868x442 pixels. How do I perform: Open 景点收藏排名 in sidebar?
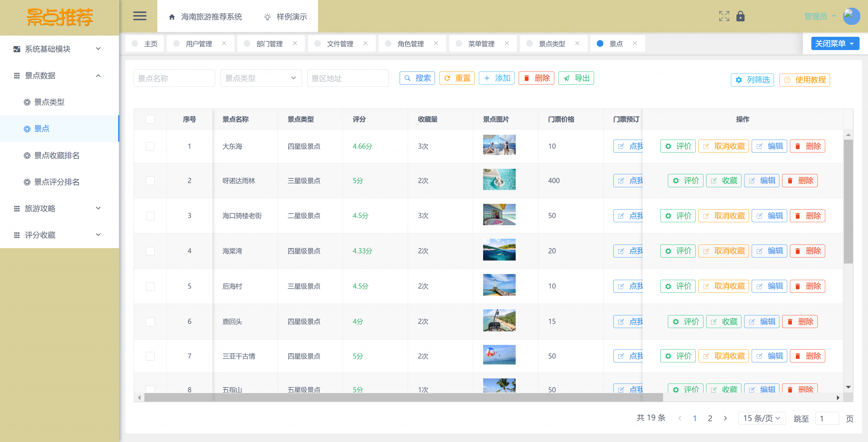[x=57, y=156]
